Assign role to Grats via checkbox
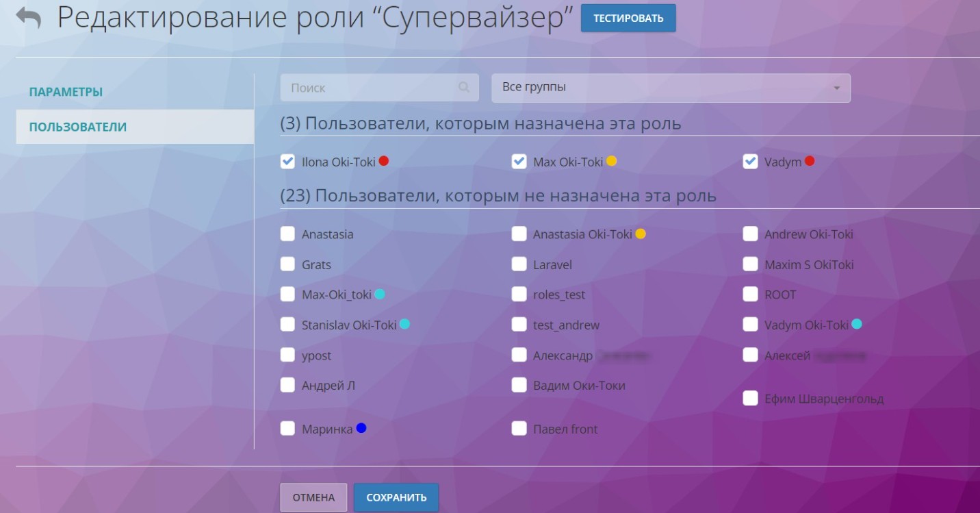 [x=287, y=264]
